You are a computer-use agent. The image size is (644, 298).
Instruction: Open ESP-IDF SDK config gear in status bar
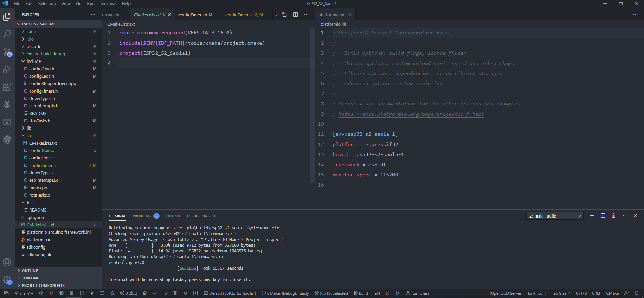61,293
